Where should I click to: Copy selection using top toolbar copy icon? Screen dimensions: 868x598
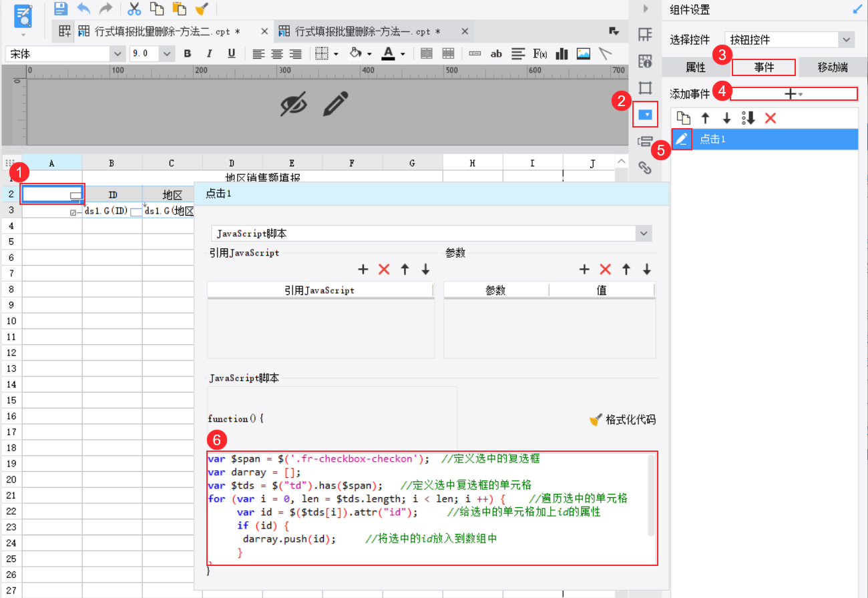pos(157,9)
